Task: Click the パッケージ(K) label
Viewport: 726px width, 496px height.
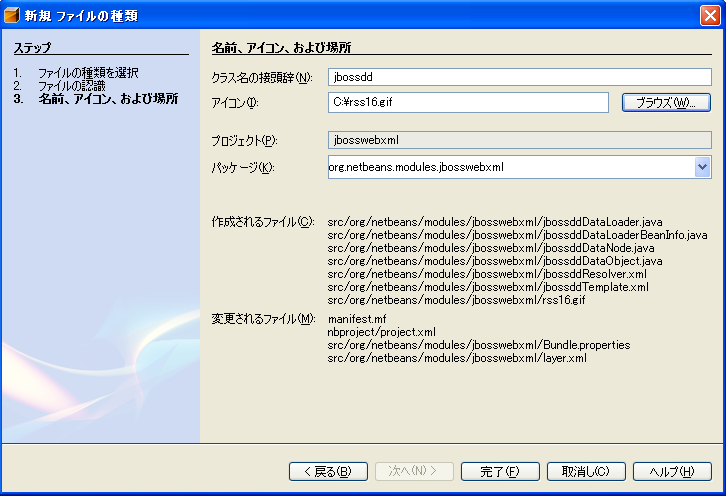Action: 243,167
